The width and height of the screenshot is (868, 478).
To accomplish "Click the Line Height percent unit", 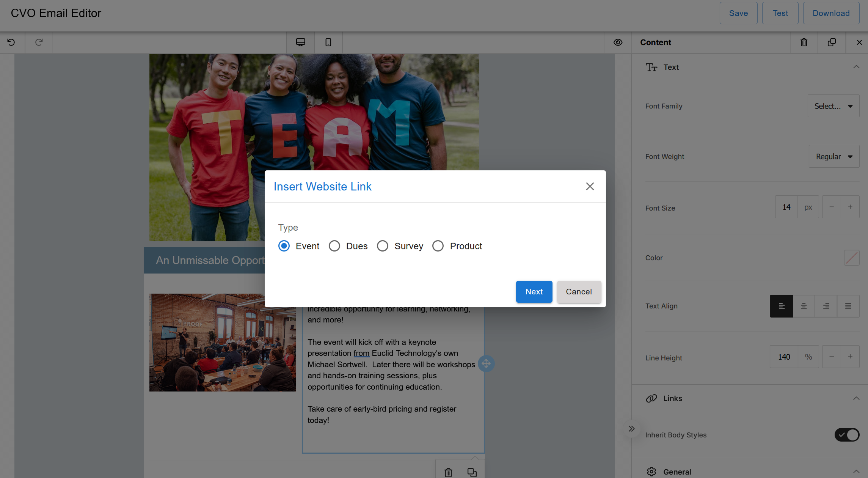I will (x=808, y=357).
